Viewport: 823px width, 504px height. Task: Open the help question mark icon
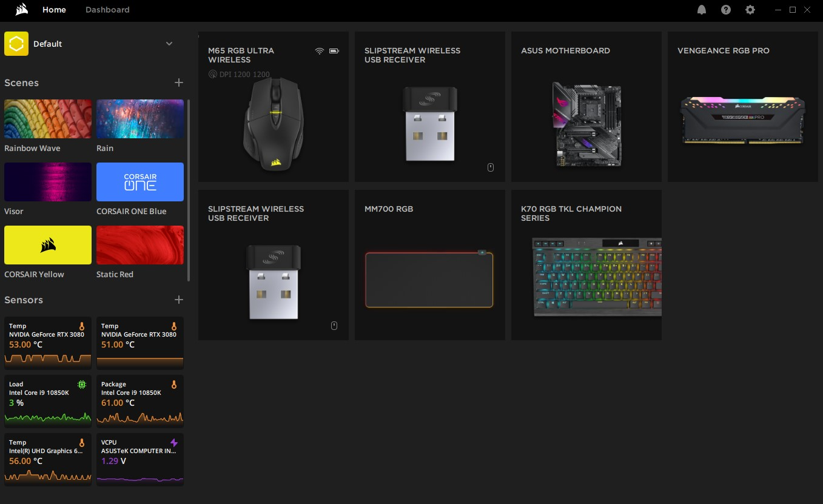726,10
